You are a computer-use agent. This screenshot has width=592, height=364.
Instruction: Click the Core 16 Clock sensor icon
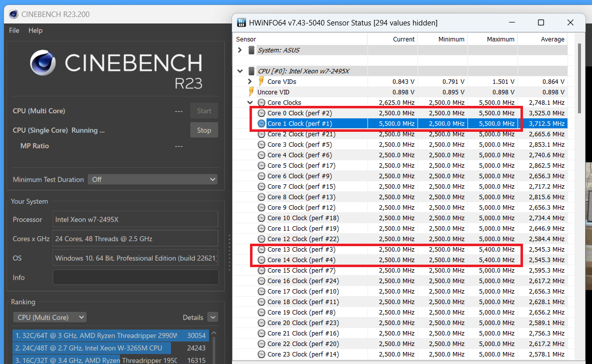(261, 281)
